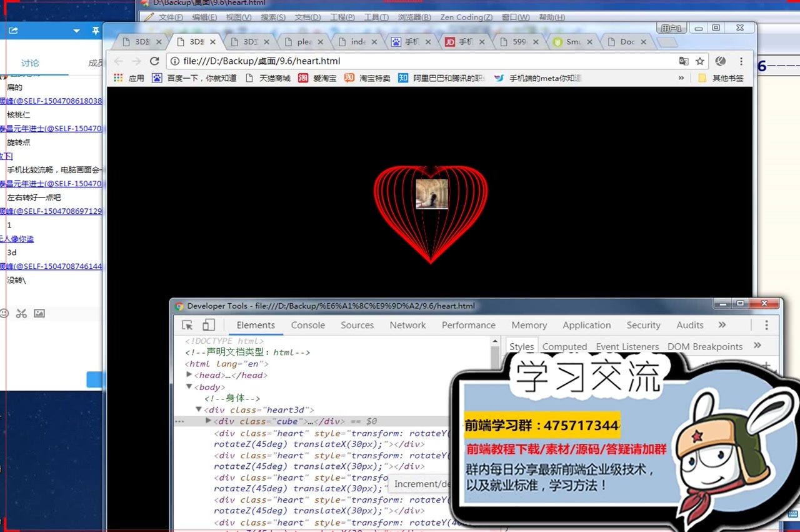The height and width of the screenshot is (532, 800).
Task: Open 百度一下 bookmark
Action: [195, 78]
